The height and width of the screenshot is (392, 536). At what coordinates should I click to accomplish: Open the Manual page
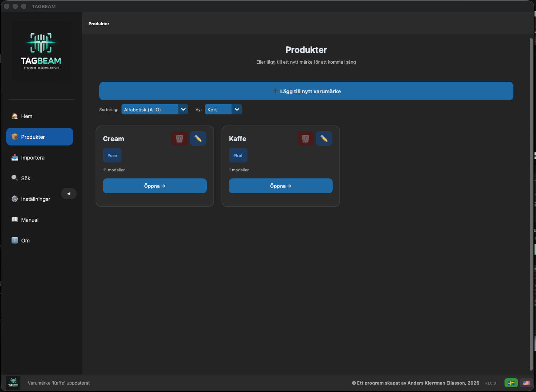coord(40,220)
